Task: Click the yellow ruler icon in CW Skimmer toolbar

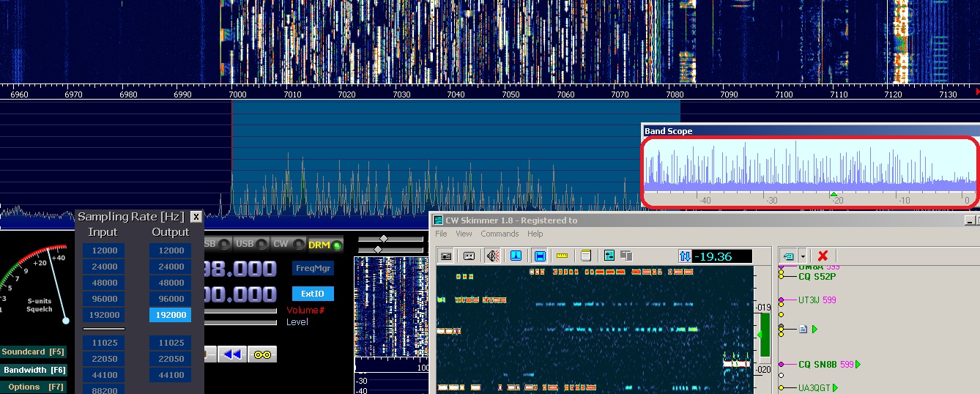Action: tap(563, 256)
